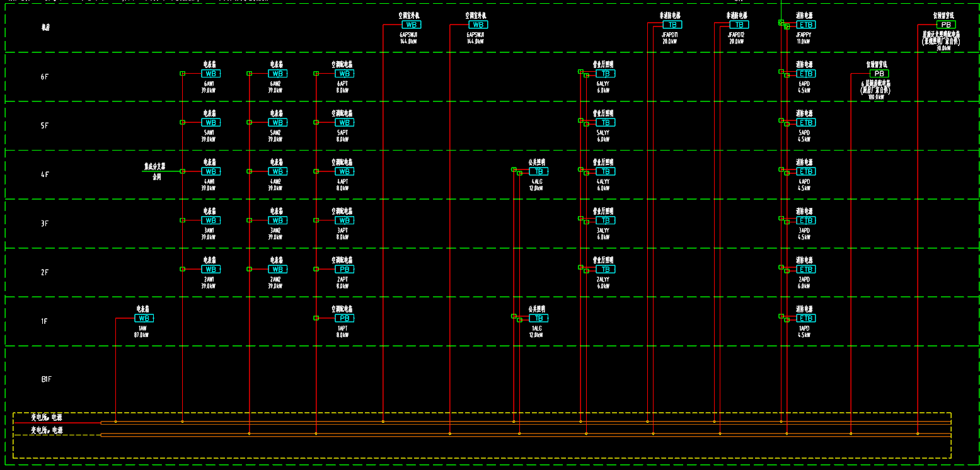Click the 3F floor label
This screenshot has height=470, width=980.
pyautogui.click(x=45, y=224)
